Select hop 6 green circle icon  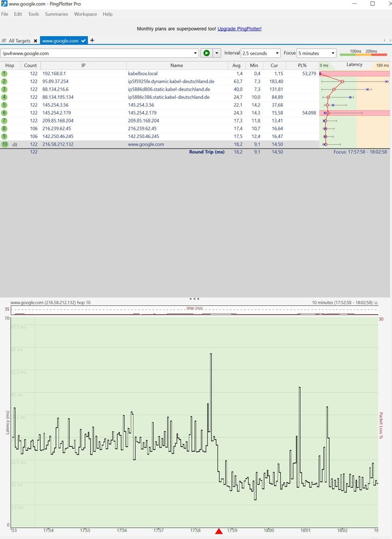[x=4, y=113]
